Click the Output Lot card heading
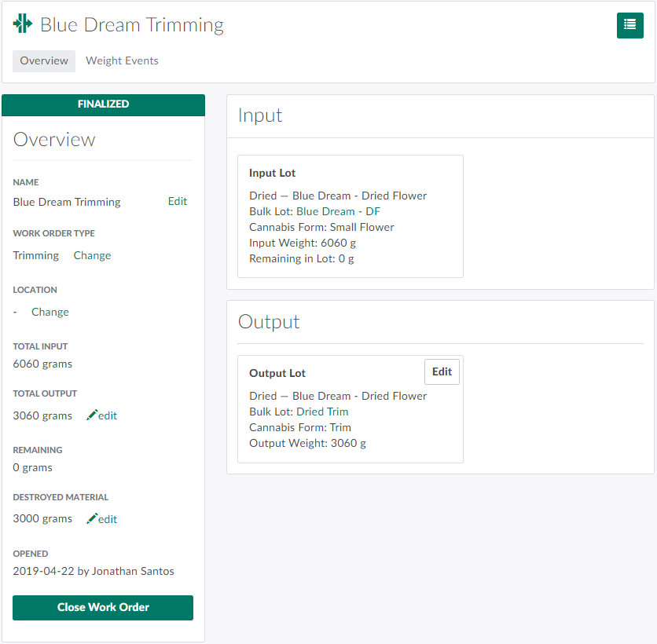This screenshot has height=644, width=657. pos(277,373)
